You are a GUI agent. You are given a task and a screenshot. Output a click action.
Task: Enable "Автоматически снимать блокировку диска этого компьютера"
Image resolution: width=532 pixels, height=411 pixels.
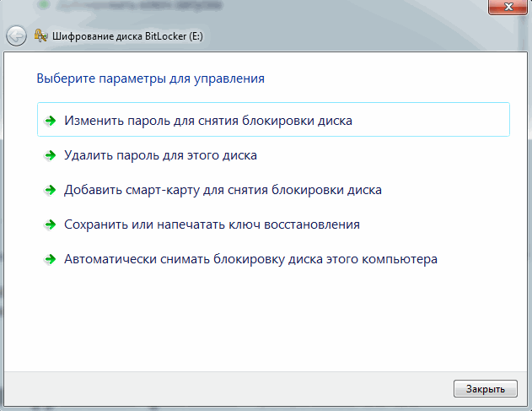[x=250, y=259]
